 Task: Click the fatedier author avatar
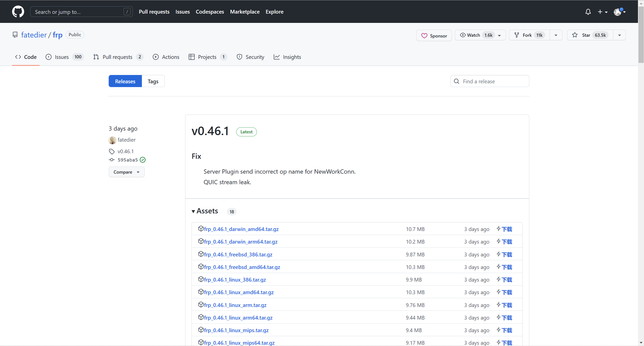click(112, 140)
